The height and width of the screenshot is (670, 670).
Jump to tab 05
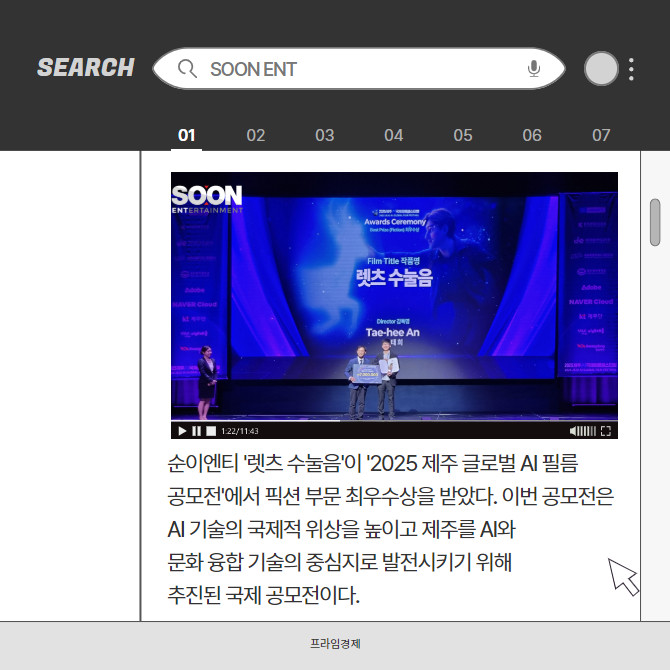pyautogui.click(x=463, y=135)
